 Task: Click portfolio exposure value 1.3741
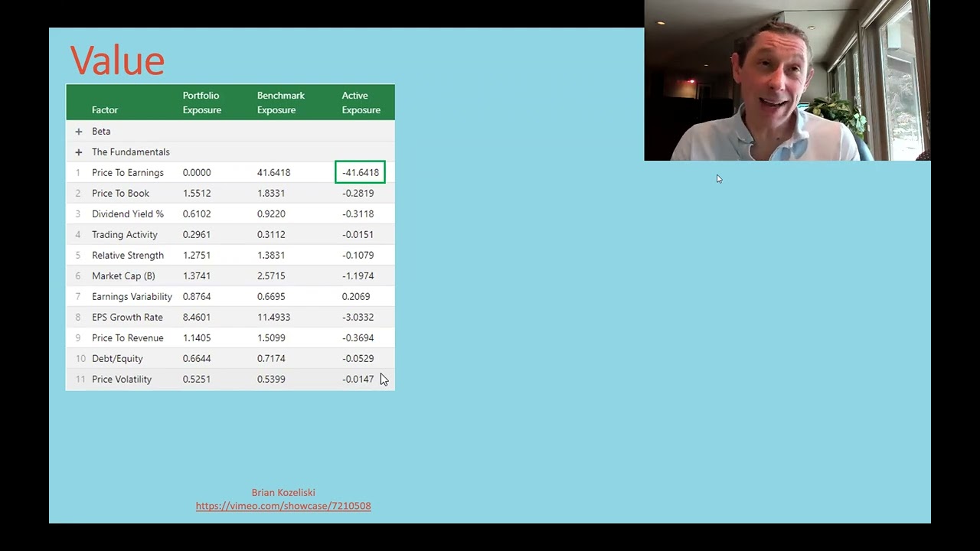(197, 276)
